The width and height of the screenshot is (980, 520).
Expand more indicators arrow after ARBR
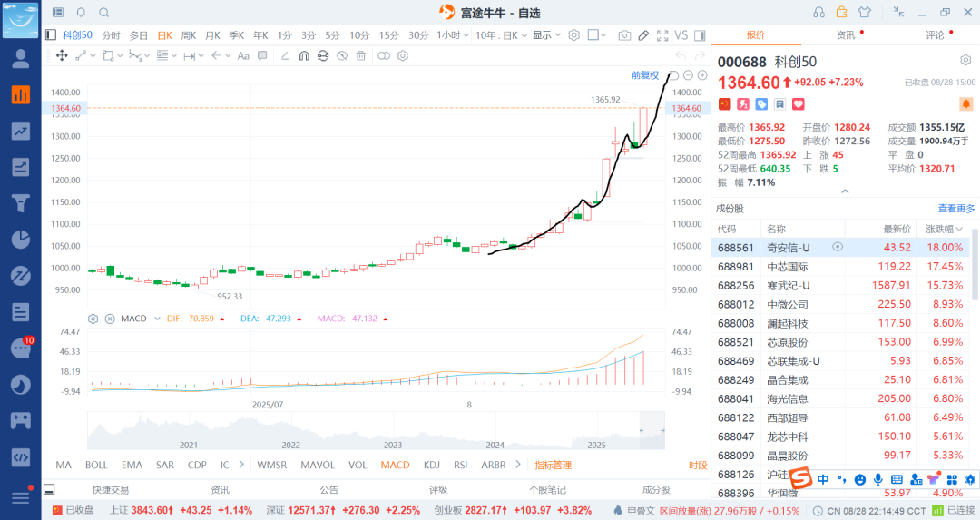[x=518, y=465]
